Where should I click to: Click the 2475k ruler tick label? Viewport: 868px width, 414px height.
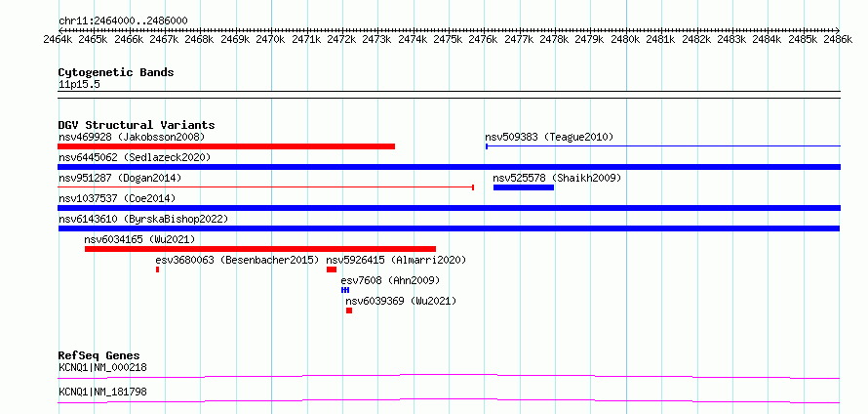tap(449, 39)
